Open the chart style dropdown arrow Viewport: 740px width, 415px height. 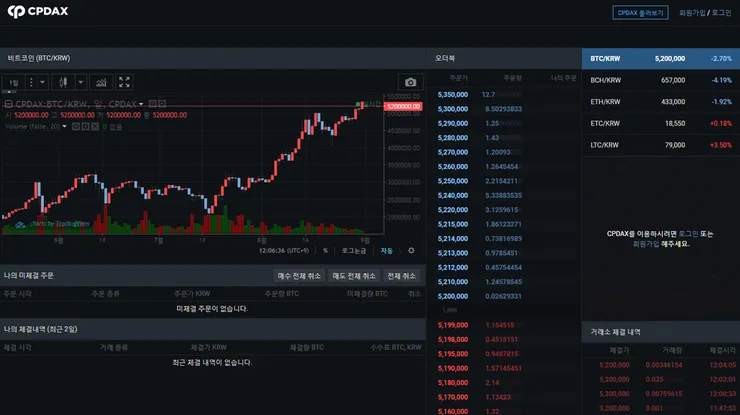click(x=80, y=83)
